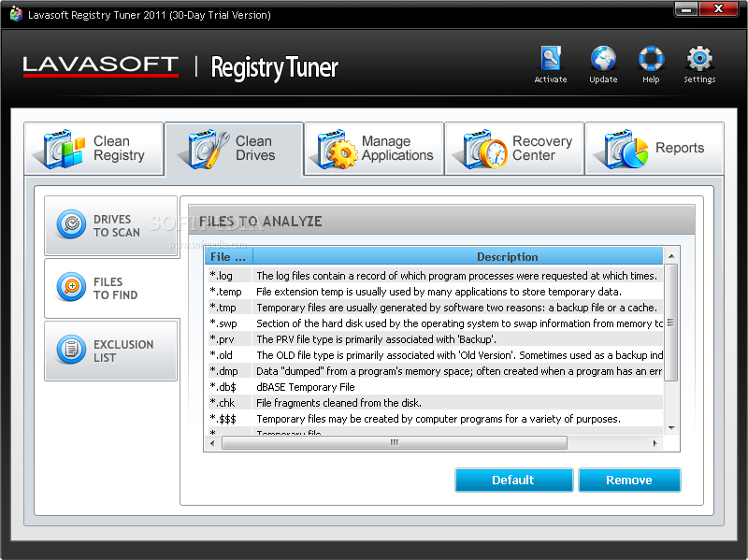Click the list's scroll down arrow
Screen dimensions: 748x560
tap(671, 428)
